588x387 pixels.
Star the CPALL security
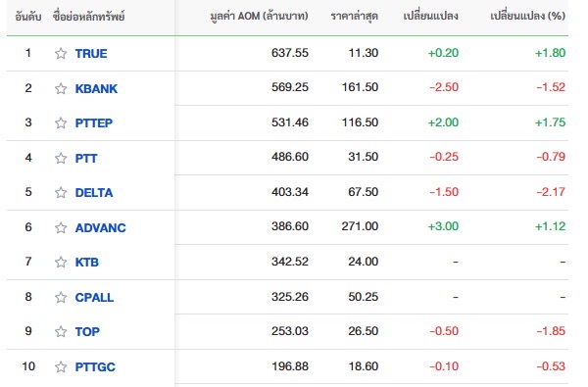point(61,298)
